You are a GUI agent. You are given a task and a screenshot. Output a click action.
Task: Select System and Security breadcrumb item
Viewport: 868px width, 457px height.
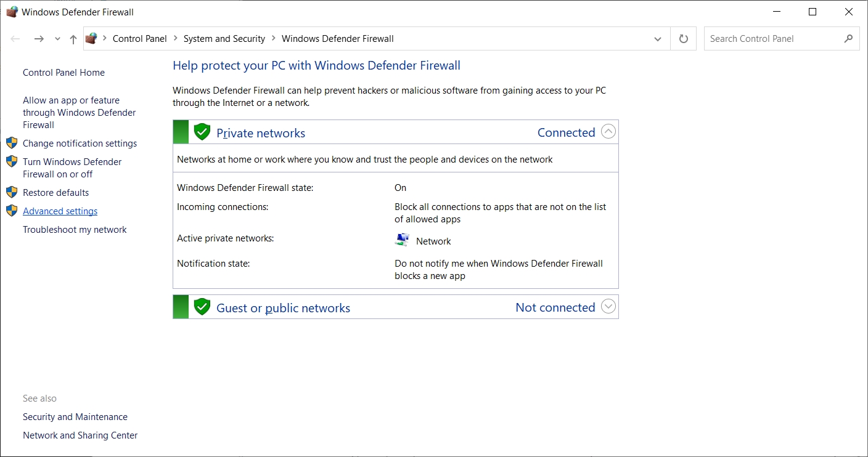tap(224, 39)
